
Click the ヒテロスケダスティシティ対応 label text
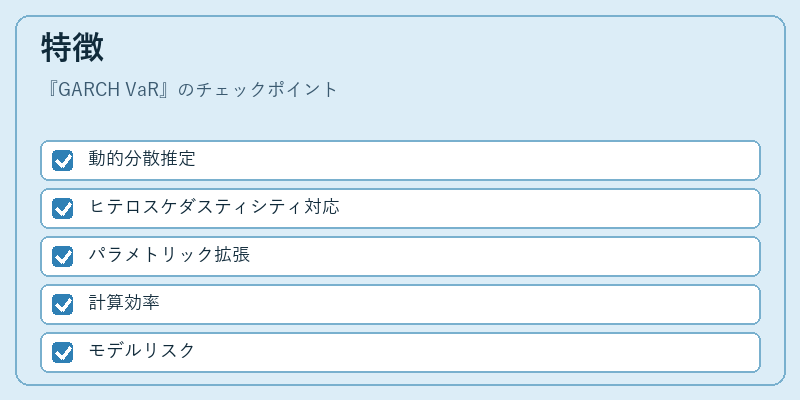click(x=214, y=207)
